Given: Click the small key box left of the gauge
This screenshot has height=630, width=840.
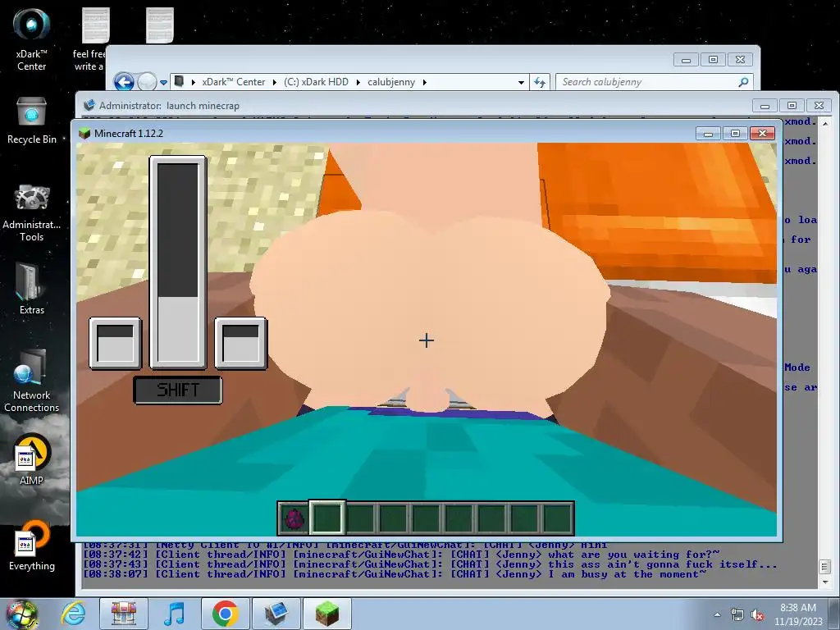Looking at the screenshot, I should coord(115,344).
